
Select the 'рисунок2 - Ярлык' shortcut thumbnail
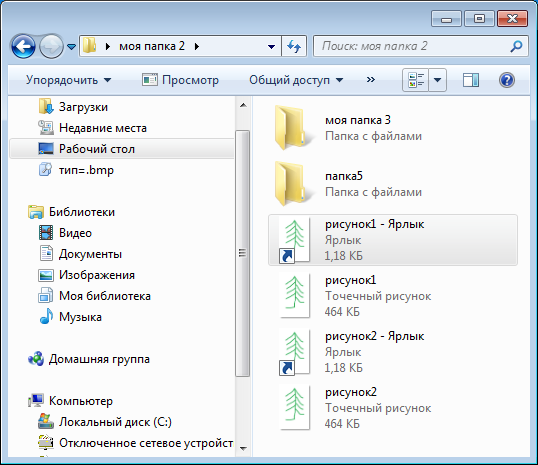click(294, 352)
